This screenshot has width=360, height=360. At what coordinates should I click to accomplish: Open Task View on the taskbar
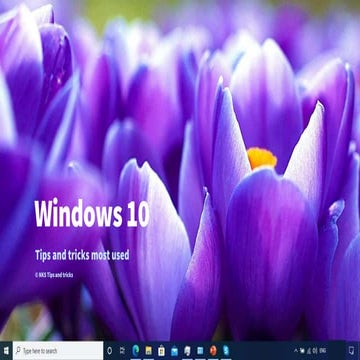(122, 350)
